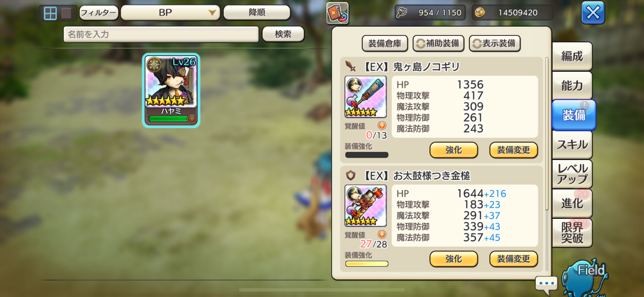
Task: Tap the お太鼓様つき金槌 equipment thumbnail
Action: point(366,206)
